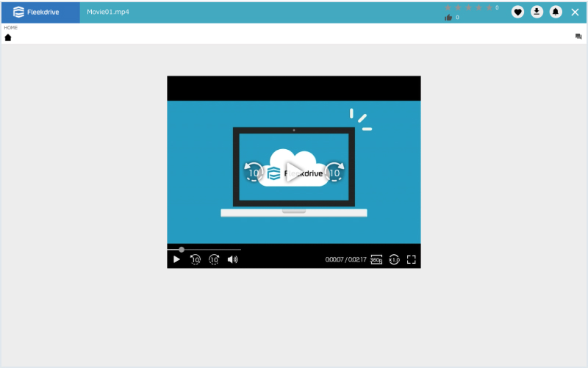Click the elapsed time 0:00:07 display
Viewport: 588px width, 368px height.
coord(334,259)
